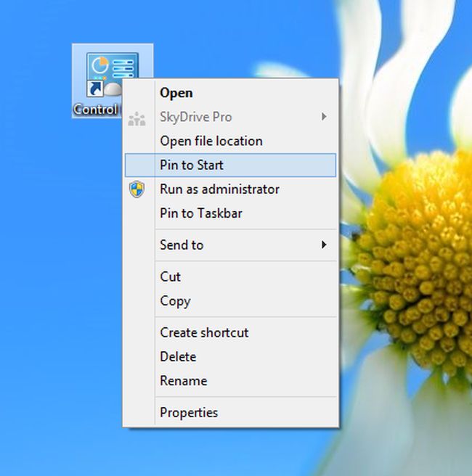
Task: Select Open file location
Action: coord(230,141)
